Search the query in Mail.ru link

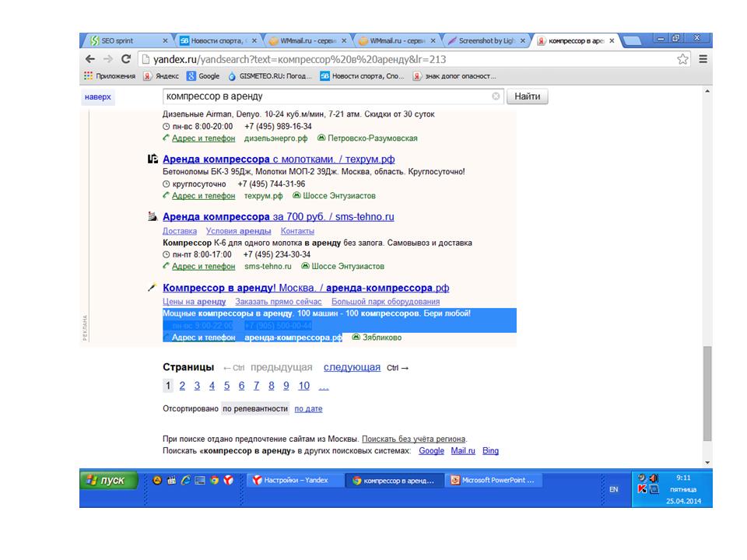(x=463, y=450)
